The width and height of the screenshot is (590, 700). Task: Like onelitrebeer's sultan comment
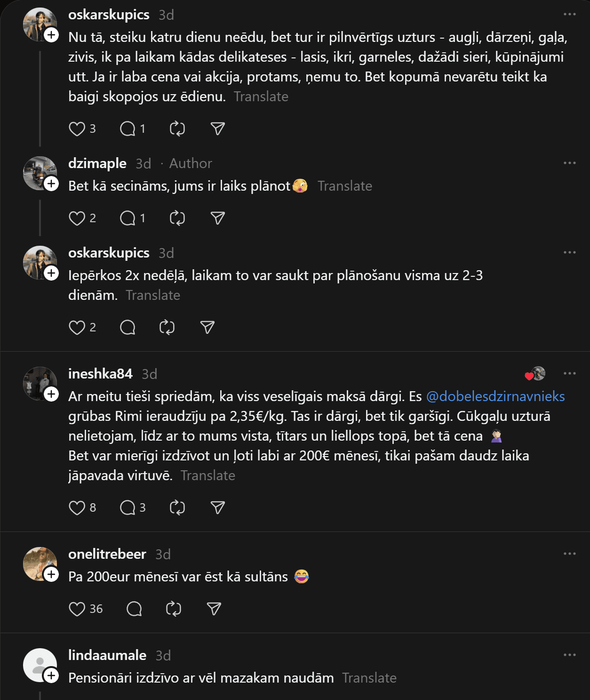coord(77,609)
